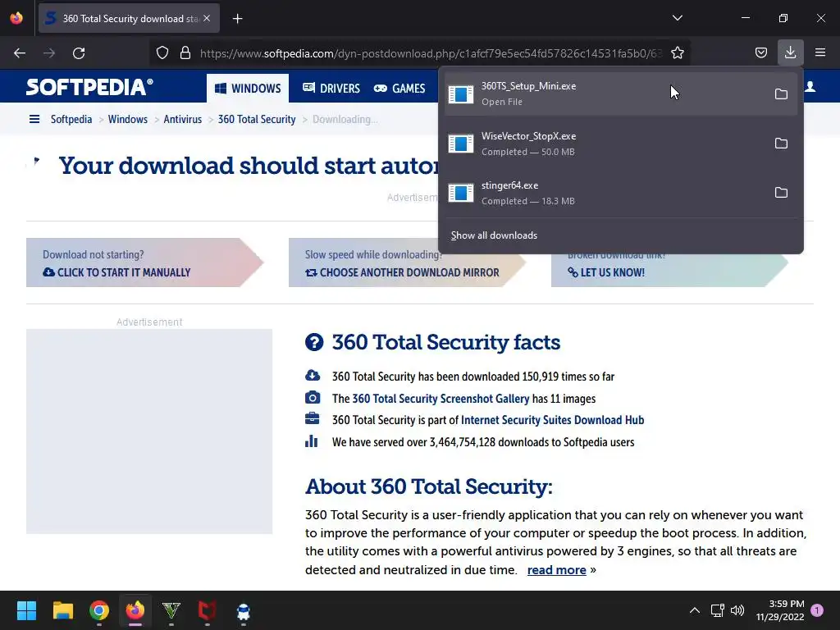Reload the page with the refresh icon
Viewport: 840px width, 630px height.
pos(79,53)
